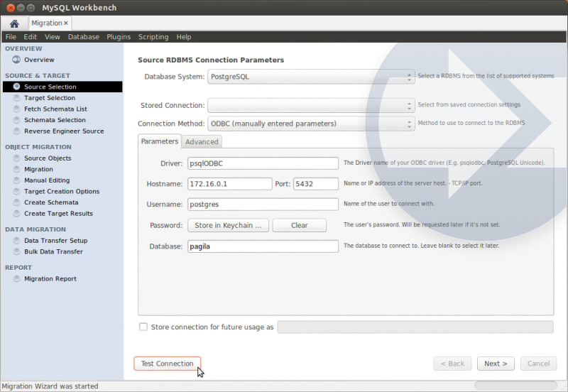The width and height of the screenshot is (568, 392).
Task: Enable Store connection for future usage checkbox
Action: coord(143,327)
